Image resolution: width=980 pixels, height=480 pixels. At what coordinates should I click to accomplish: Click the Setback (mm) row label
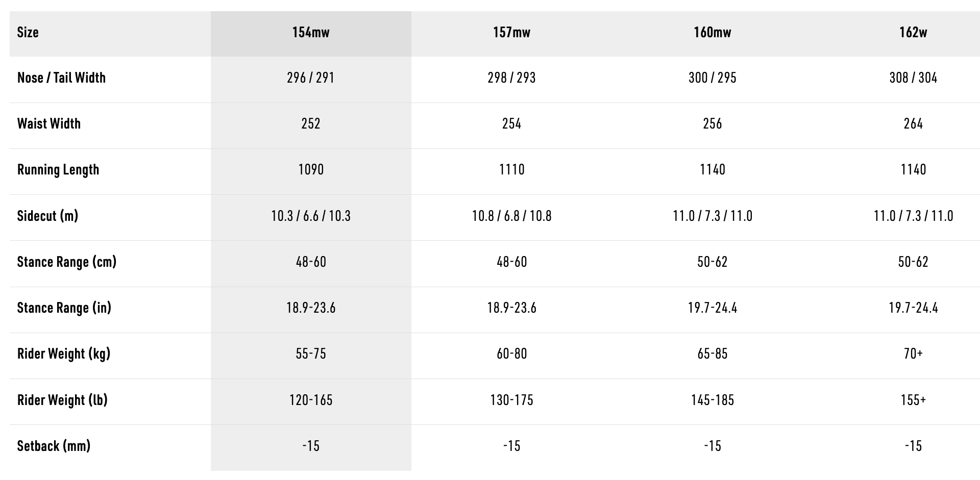(54, 446)
